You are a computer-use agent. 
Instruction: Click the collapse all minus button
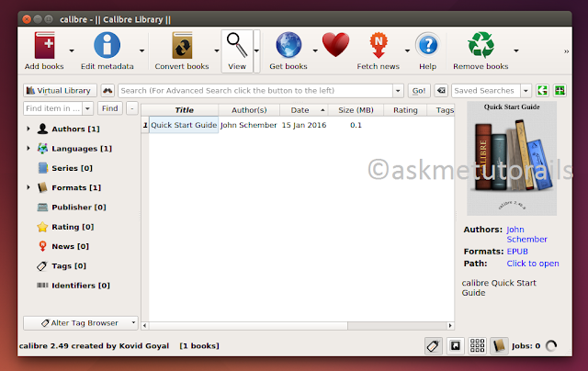tap(132, 108)
